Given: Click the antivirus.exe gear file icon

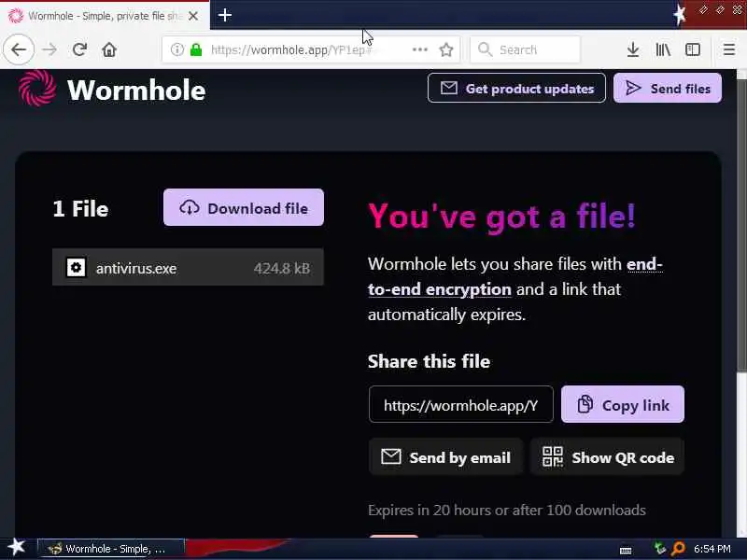Looking at the screenshot, I should (x=76, y=268).
